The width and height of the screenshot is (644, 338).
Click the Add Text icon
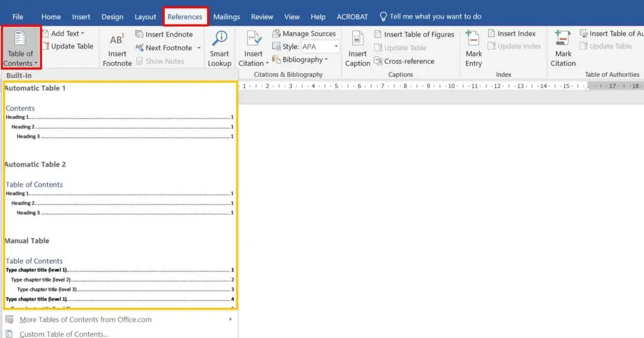[x=45, y=34]
